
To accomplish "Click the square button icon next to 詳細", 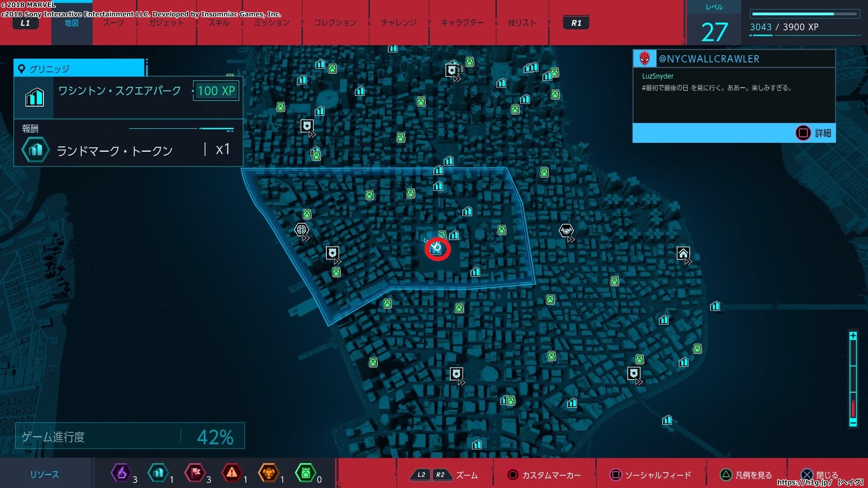I will pyautogui.click(x=803, y=133).
